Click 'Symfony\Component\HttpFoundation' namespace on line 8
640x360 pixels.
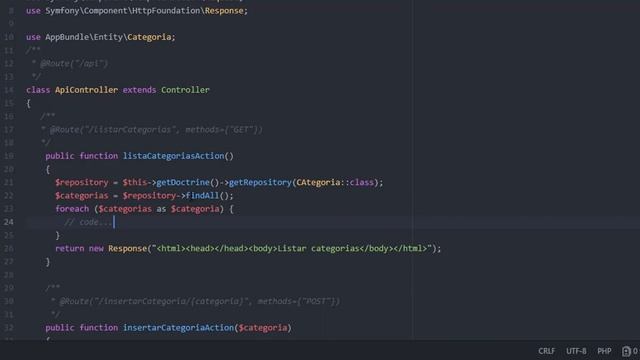coord(122,11)
